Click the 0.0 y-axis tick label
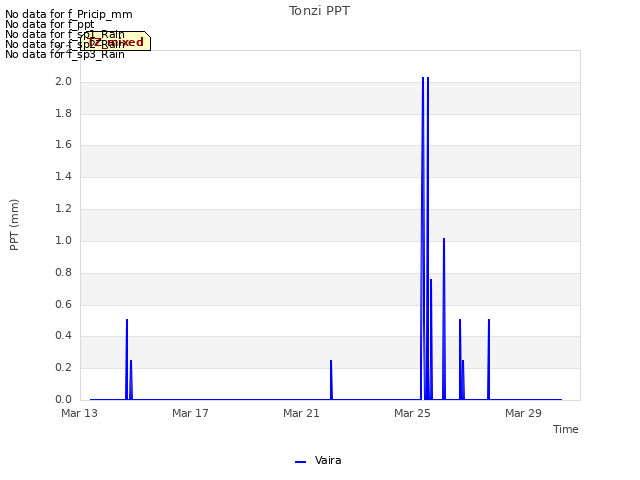The width and height of the screenshot is (640, 480). [63, 399]
